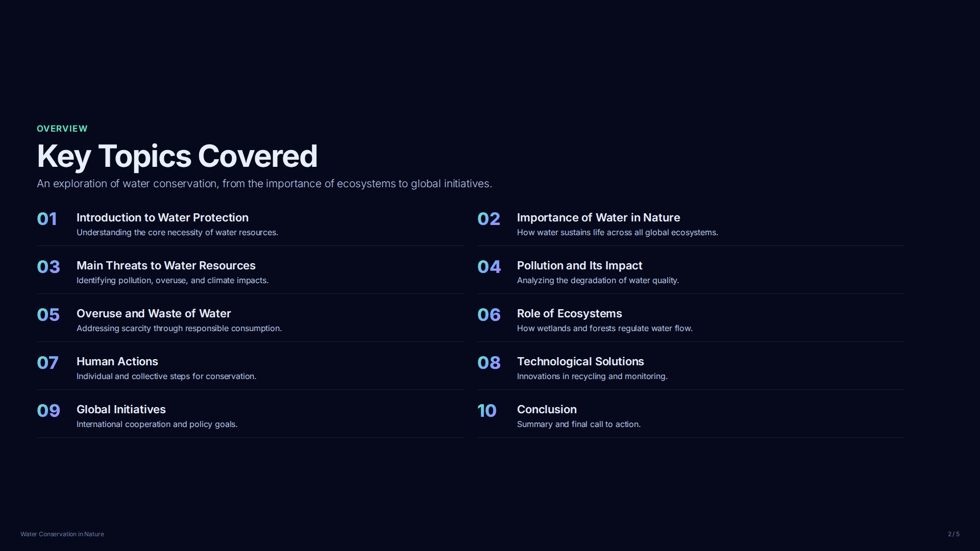This screenshot has width=980, height=551.
Task: Open Technological Solutions topic
Action: click(580, 362)
